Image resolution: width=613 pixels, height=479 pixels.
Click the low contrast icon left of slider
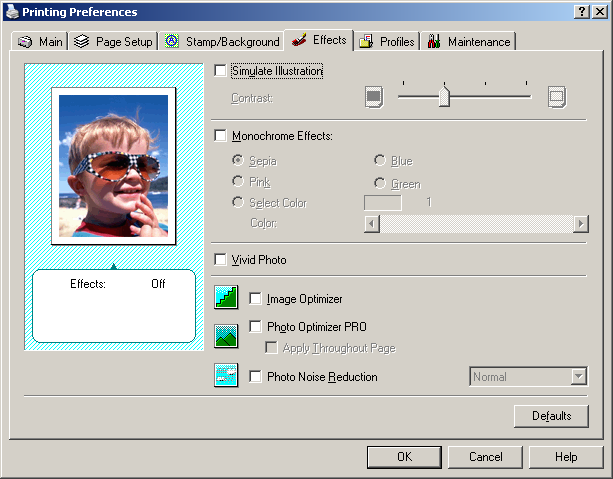tap(374, 97)
